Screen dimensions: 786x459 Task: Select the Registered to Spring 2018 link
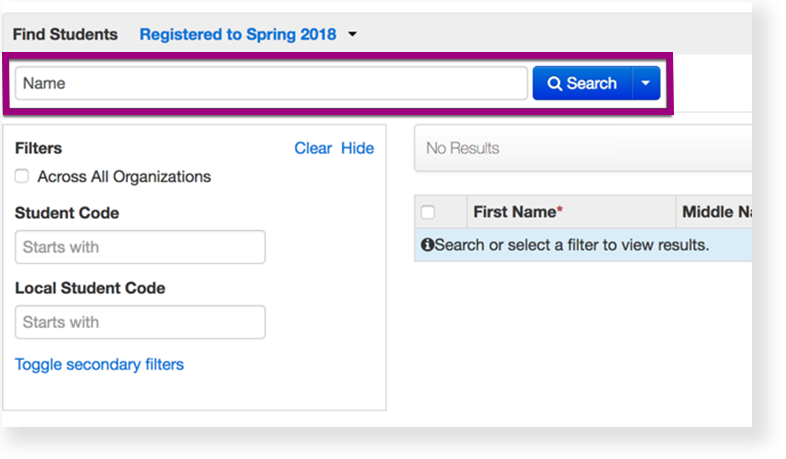click(x=238, y=35)
